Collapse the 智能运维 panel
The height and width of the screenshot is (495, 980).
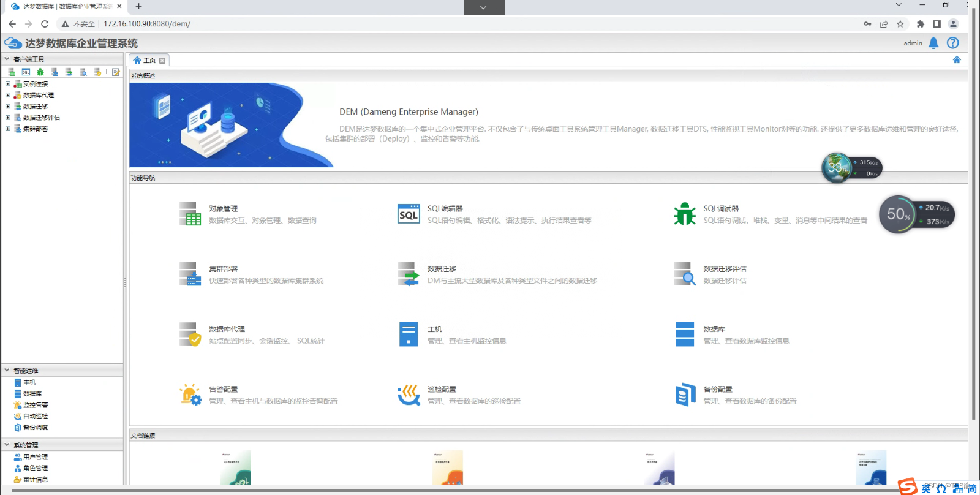pyautogui.click(x=7, y=371)
